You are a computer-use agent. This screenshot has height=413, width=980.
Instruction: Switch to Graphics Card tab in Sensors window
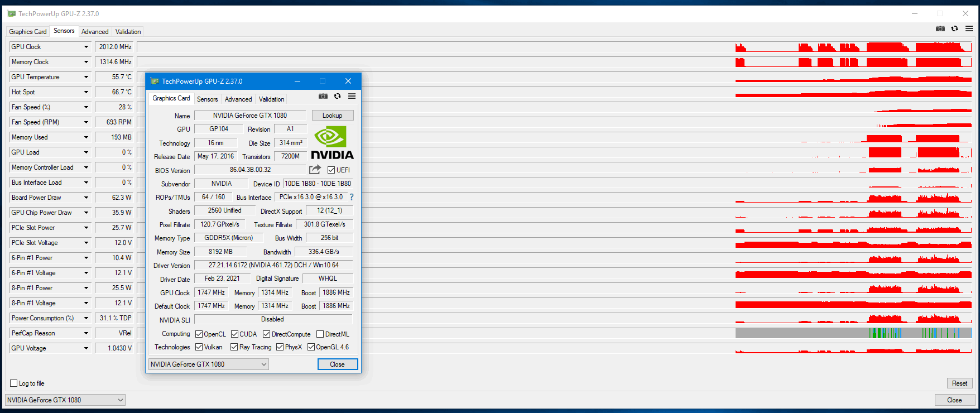pos(28,32)
